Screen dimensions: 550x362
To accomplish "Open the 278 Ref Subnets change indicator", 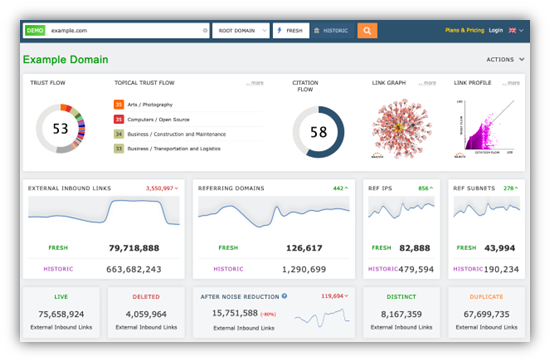I will [511, 188].
